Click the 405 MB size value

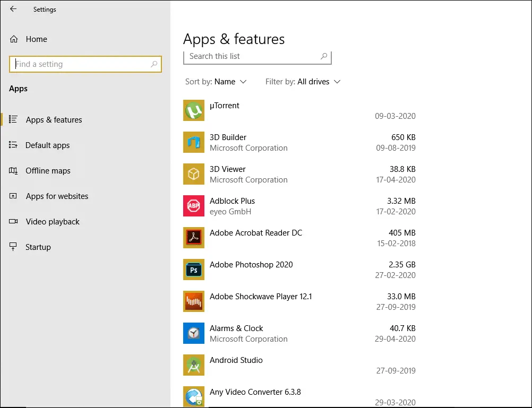coord(402,233)
